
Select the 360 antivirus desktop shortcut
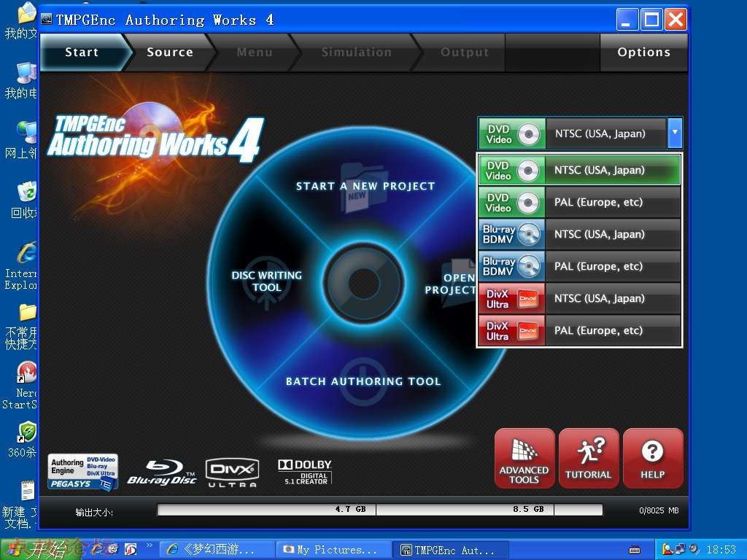21,439
